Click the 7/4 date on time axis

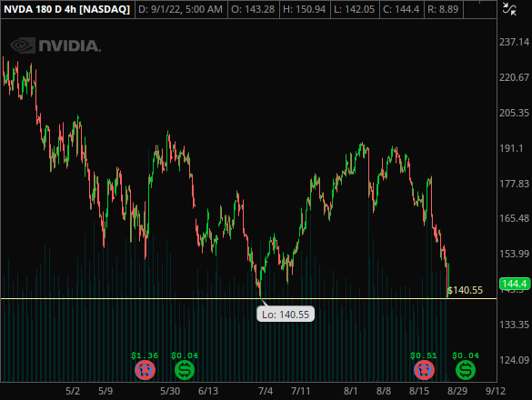pyautogui.click(x=266, y=391)
